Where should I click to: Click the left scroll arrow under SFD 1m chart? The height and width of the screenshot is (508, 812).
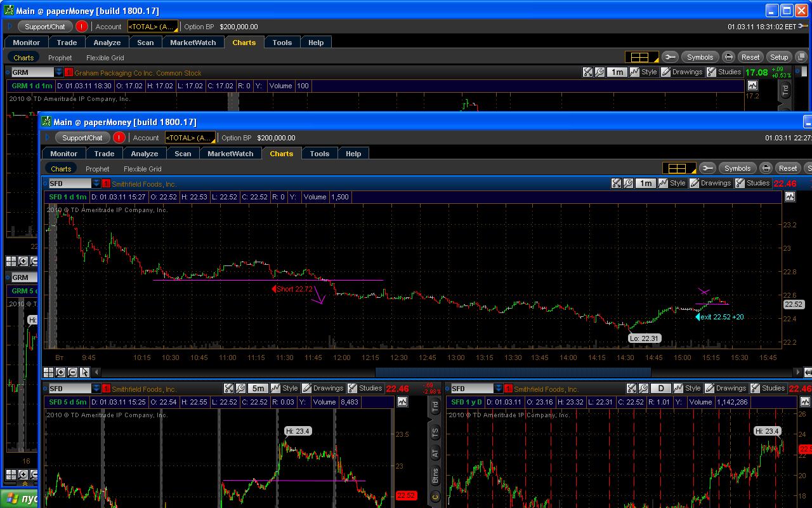[96, 372]
